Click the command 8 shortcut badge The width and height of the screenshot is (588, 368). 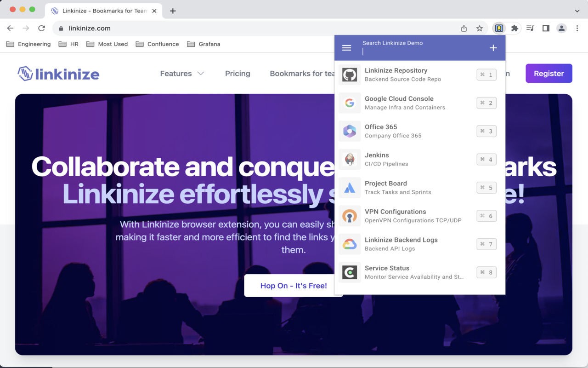[x=486, y=272]
